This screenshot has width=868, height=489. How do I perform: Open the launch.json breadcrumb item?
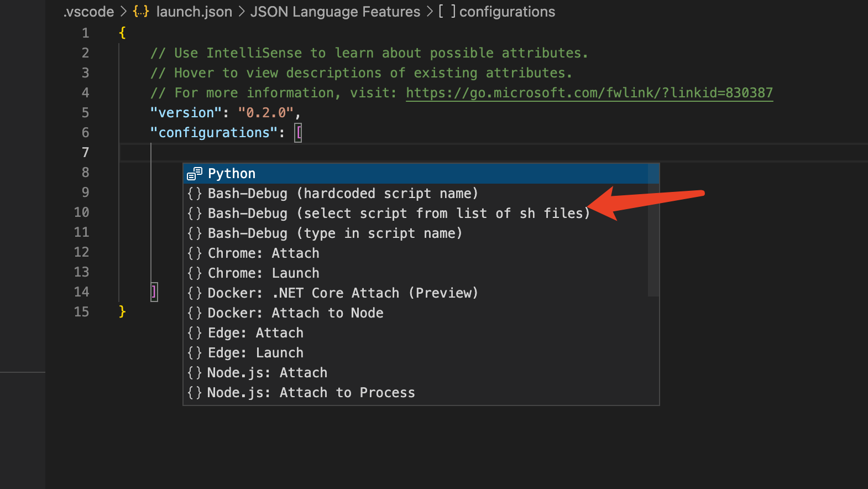[x=194, y=12]
